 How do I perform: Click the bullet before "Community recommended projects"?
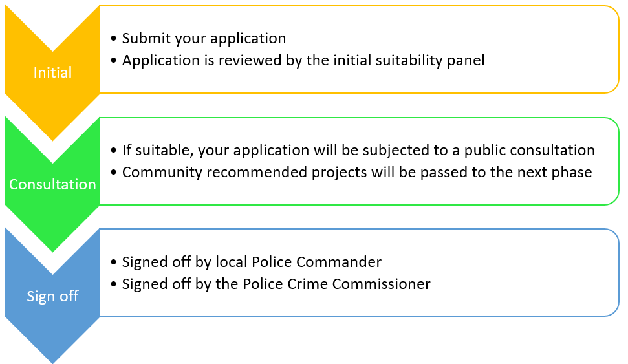pos(114,173)
